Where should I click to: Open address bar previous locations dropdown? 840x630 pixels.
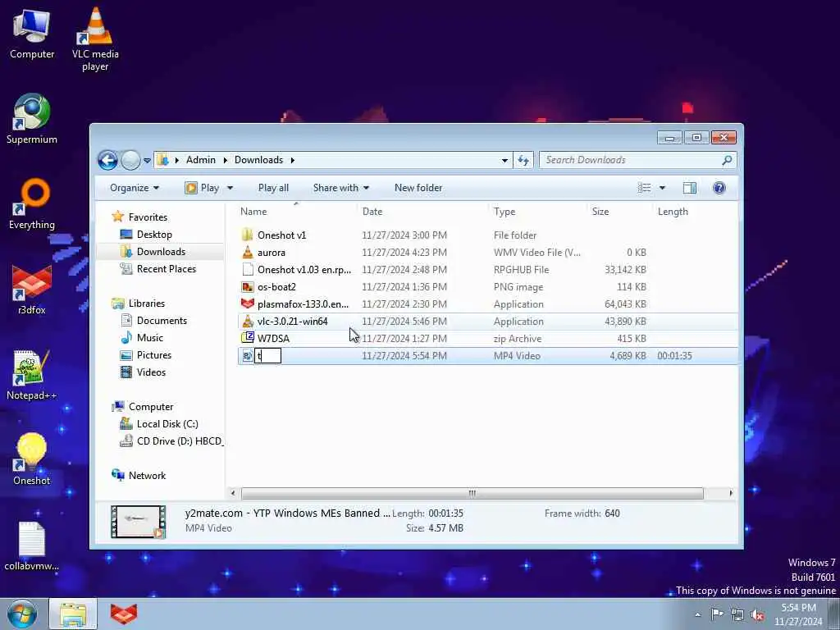(x=504, y=160)
